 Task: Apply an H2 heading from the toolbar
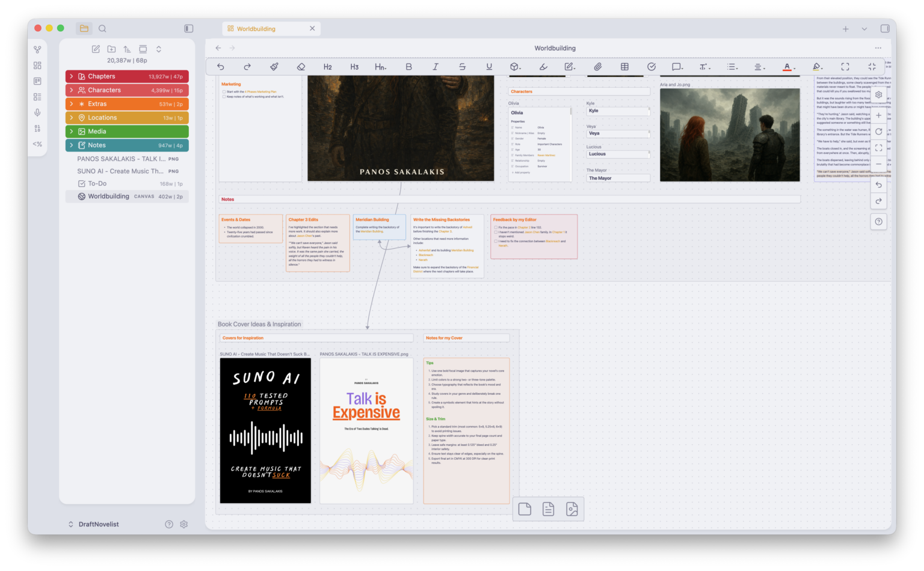point(327,67)
